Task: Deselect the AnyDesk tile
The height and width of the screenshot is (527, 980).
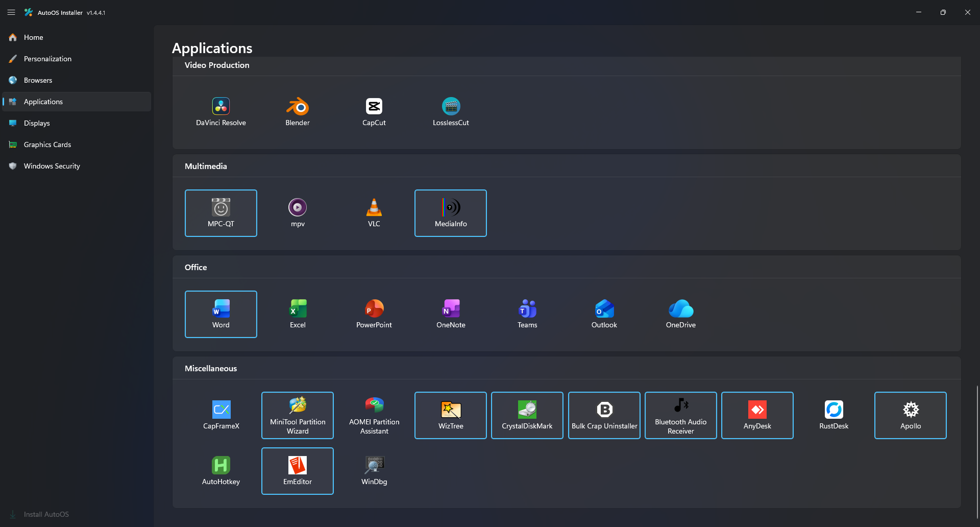Action: pos(757,415)
